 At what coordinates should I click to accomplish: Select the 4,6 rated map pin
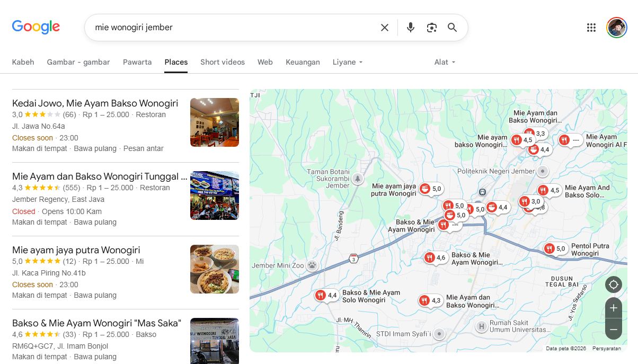(430, 258)
